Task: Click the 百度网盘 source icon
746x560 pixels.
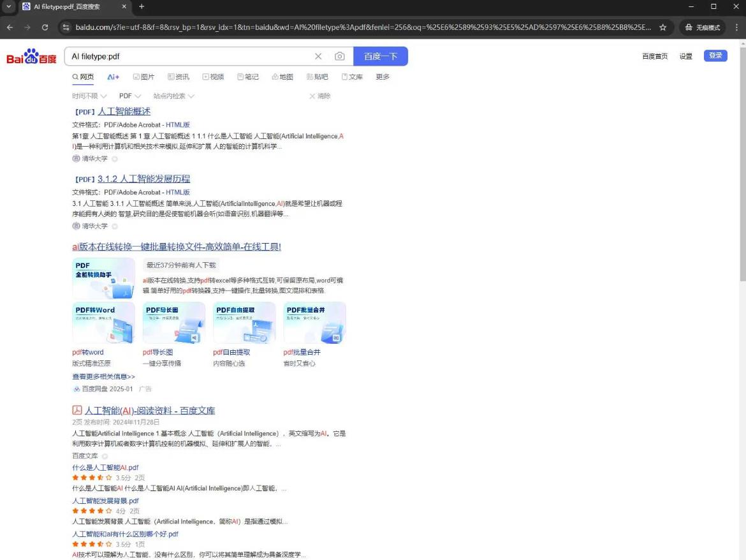Action: (x=76, y=389)
